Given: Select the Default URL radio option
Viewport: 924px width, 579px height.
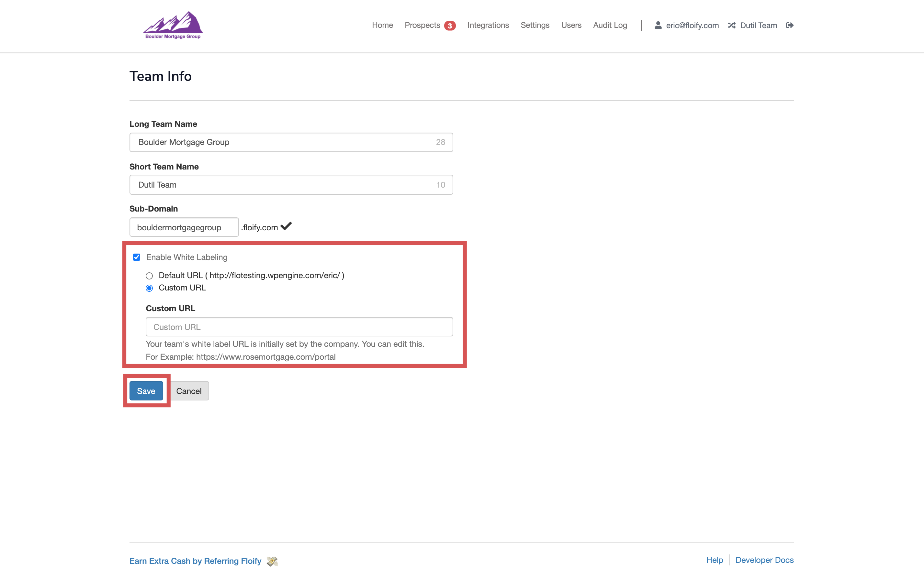Looking at the screenshot, I should (x=149, y=276).
